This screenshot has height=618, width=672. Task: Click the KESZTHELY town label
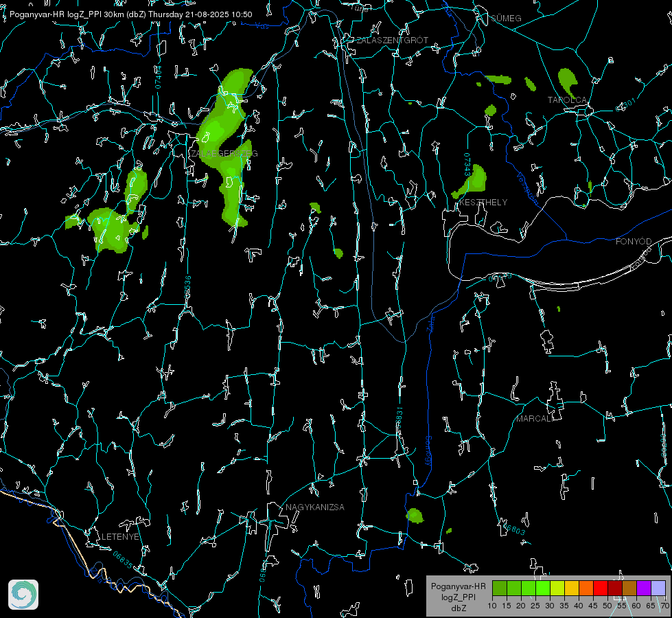coord(483,202)
